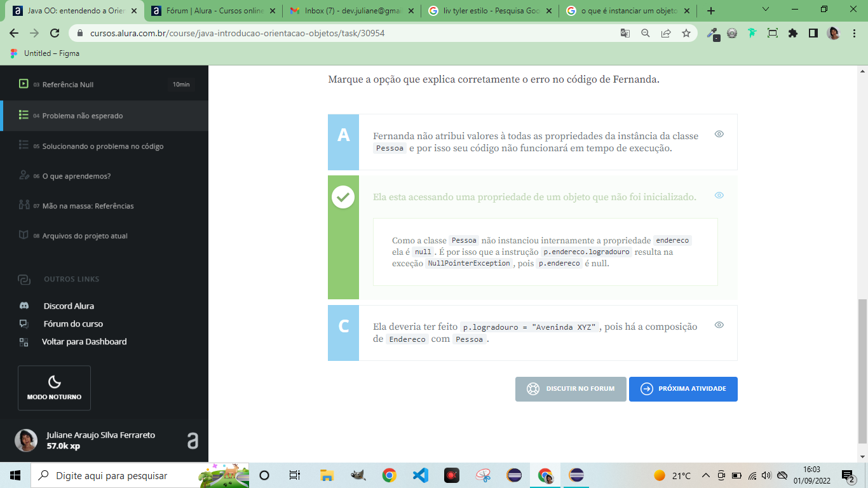This screenshot has width=868, height=488.
Task: Open the tab search dropdown arrow
Action: [x=766, y=10]
